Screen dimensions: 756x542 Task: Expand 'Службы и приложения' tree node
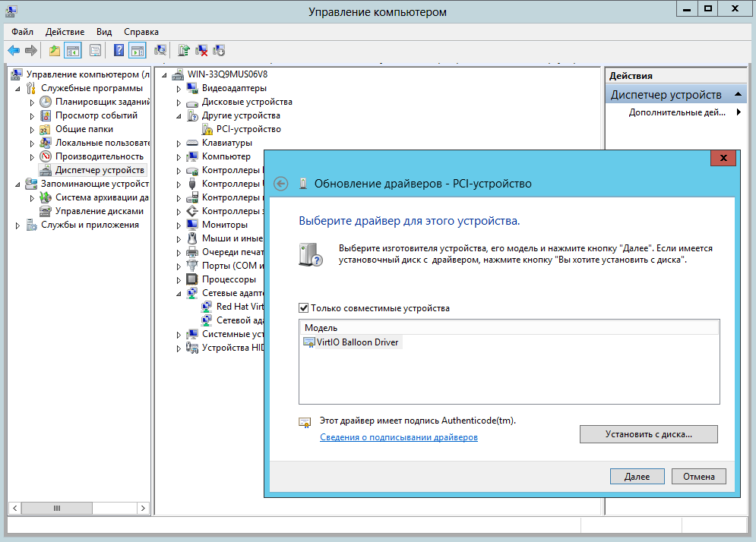coord(18,225)
